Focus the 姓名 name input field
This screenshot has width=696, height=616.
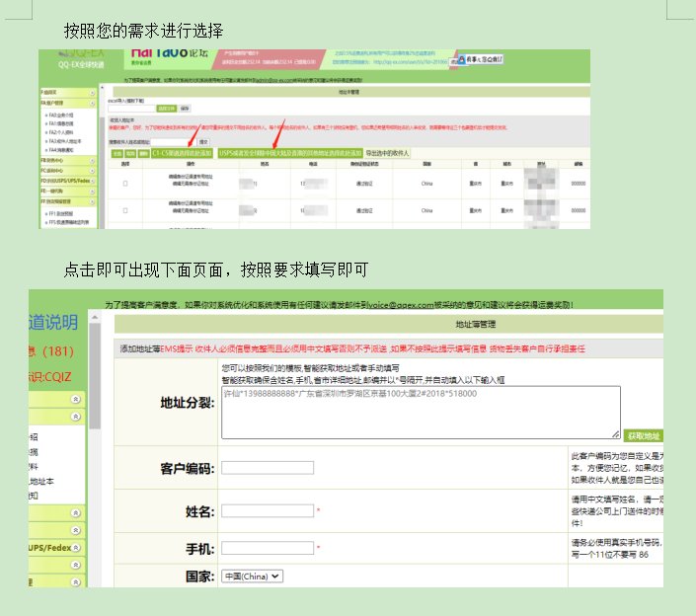268,510
